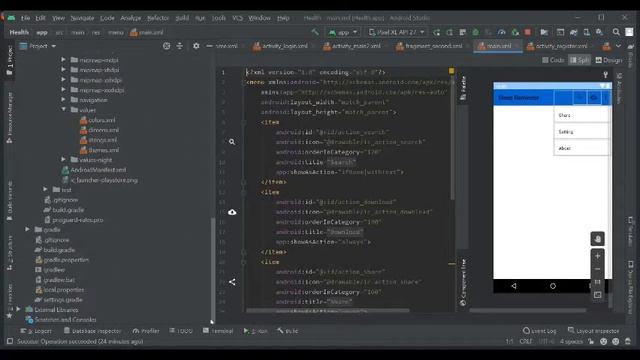
Task: Click the locate target icon in Project panel
Action: [x=167, y=46]
